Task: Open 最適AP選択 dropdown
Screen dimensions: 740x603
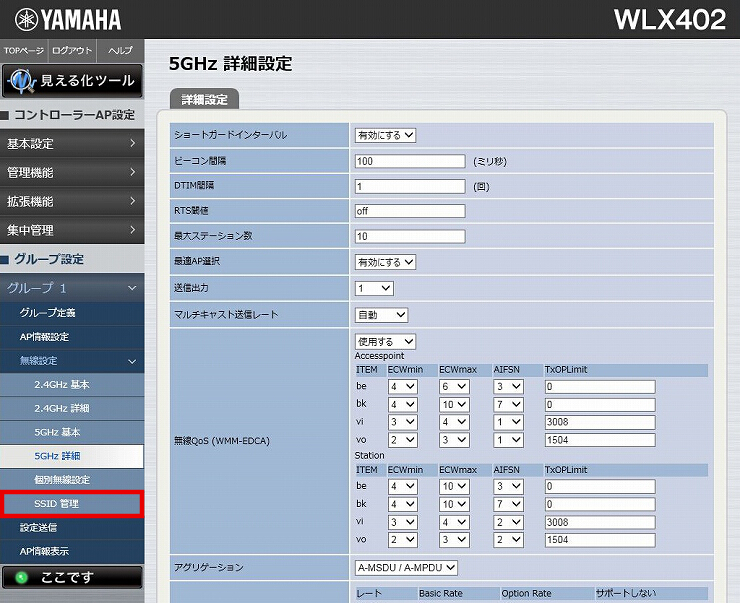Action: [x=385, y=262]
